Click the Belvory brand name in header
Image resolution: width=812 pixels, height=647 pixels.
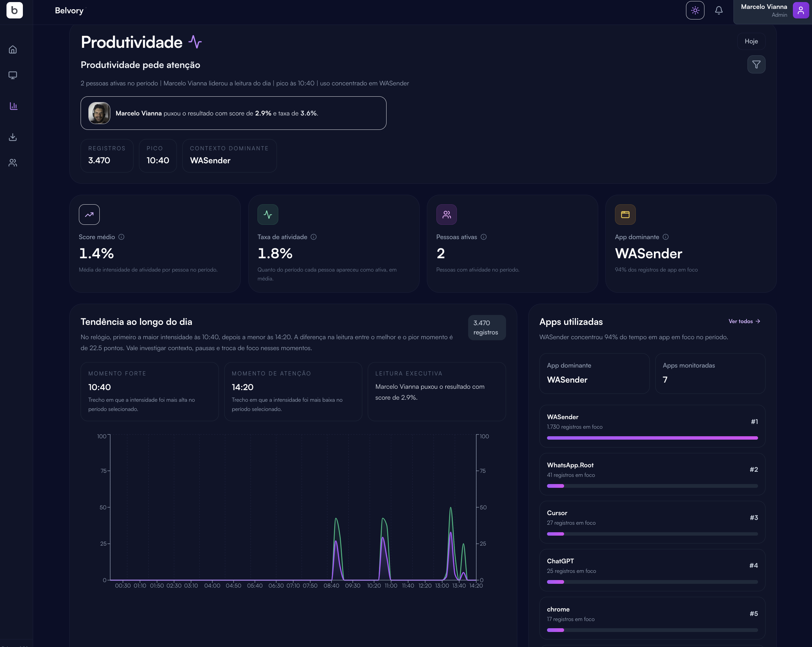(x=69, y=11)
